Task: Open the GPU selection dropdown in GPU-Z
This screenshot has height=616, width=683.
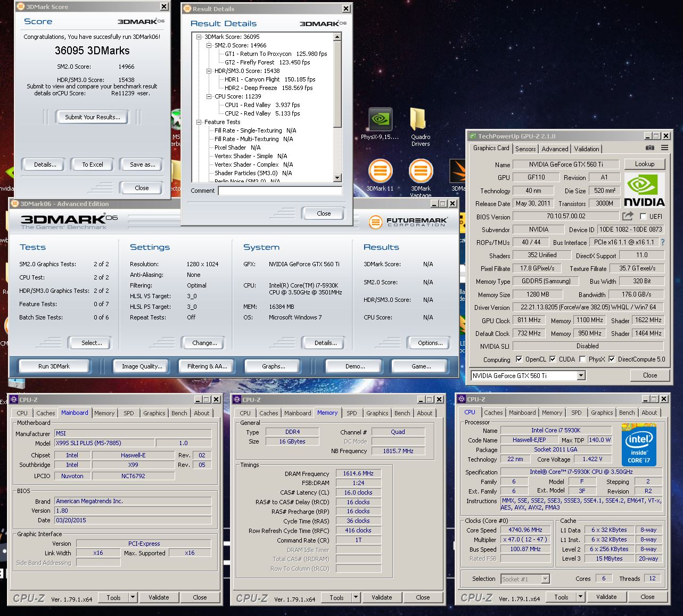Action: click(x=581, y=376)
